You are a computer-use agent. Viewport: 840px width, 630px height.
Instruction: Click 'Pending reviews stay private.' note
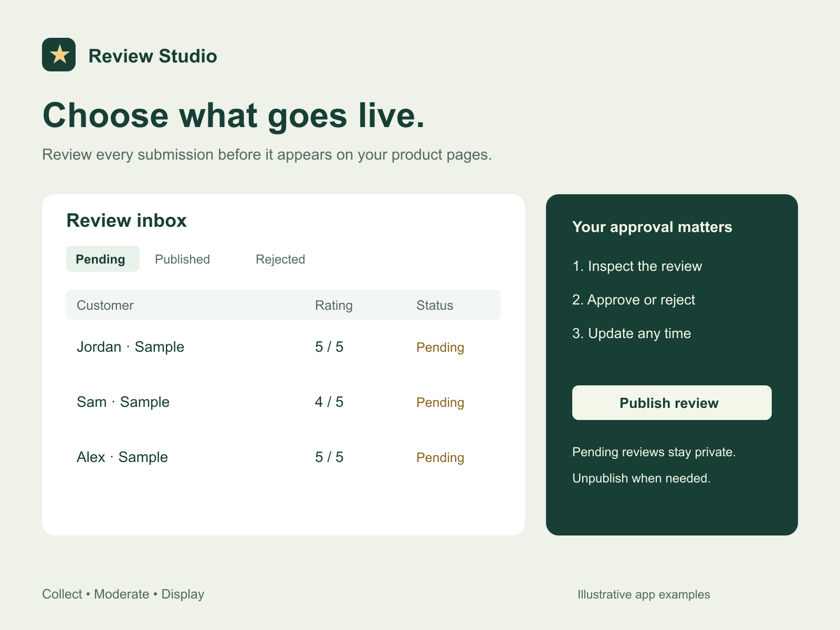654,452
